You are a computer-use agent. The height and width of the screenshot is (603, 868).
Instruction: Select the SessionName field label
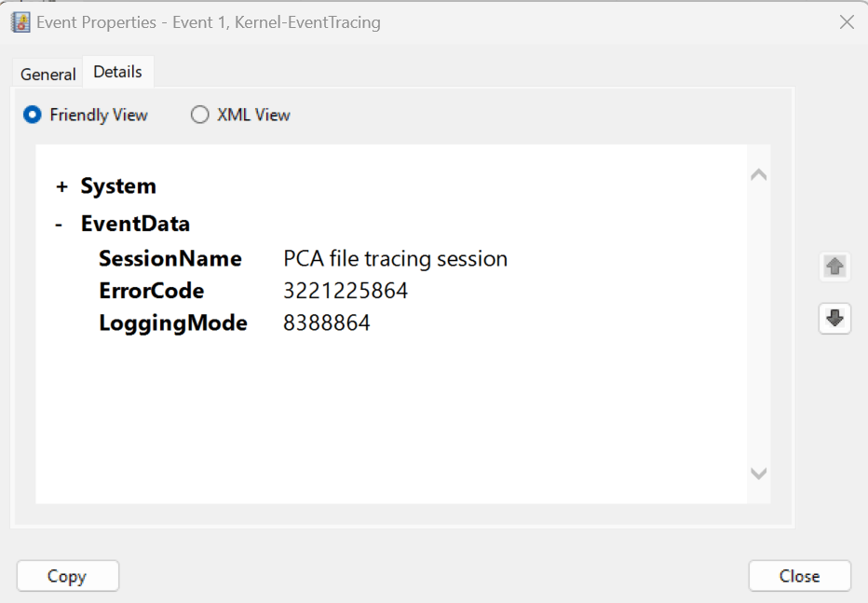(x=170, y=258)
